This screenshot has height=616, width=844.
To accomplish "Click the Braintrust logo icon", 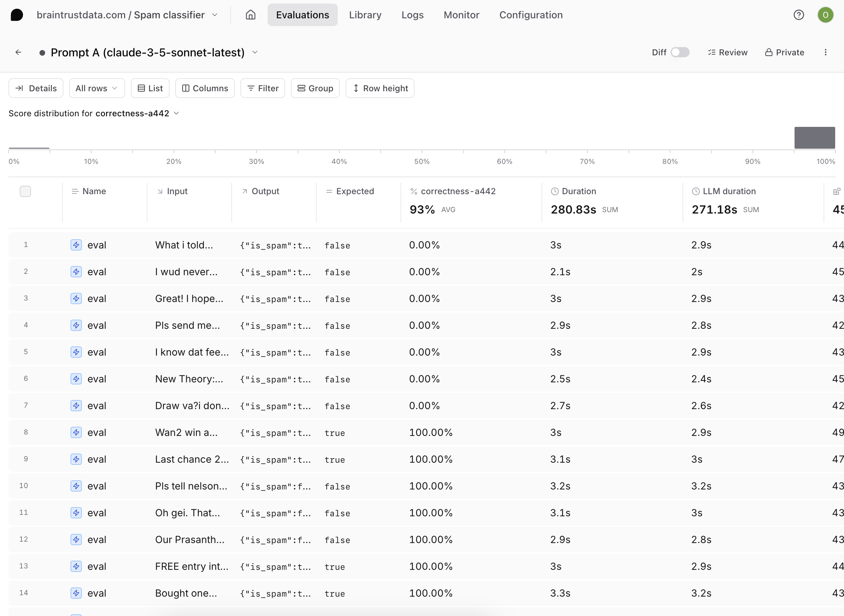I will coord(17,15).
